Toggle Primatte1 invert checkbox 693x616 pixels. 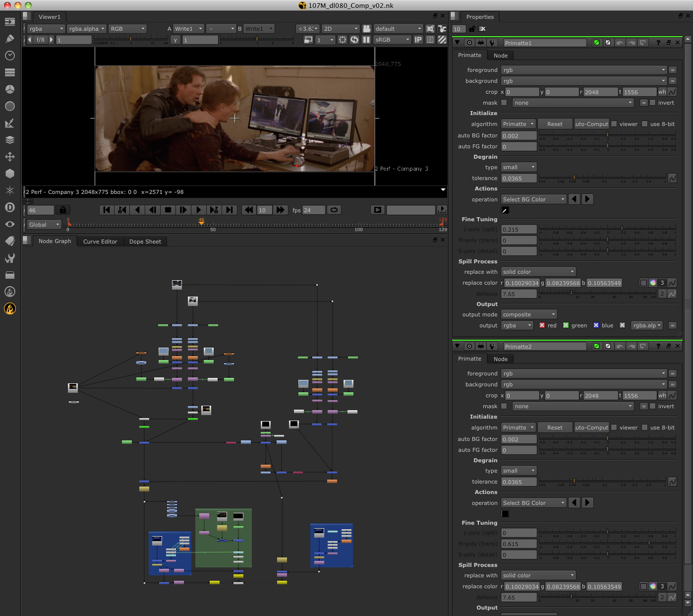tap(653, 103)
